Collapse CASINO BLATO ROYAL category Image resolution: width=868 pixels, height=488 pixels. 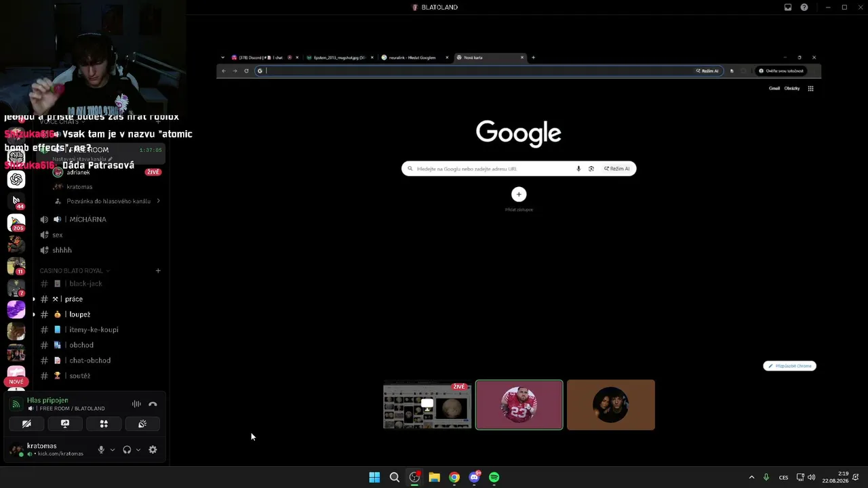[75, 271]
